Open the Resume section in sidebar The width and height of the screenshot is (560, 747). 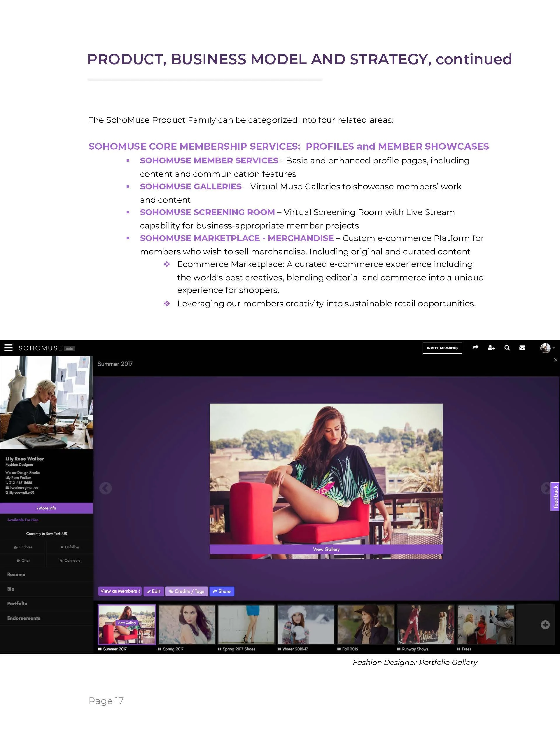coord(16,575)
